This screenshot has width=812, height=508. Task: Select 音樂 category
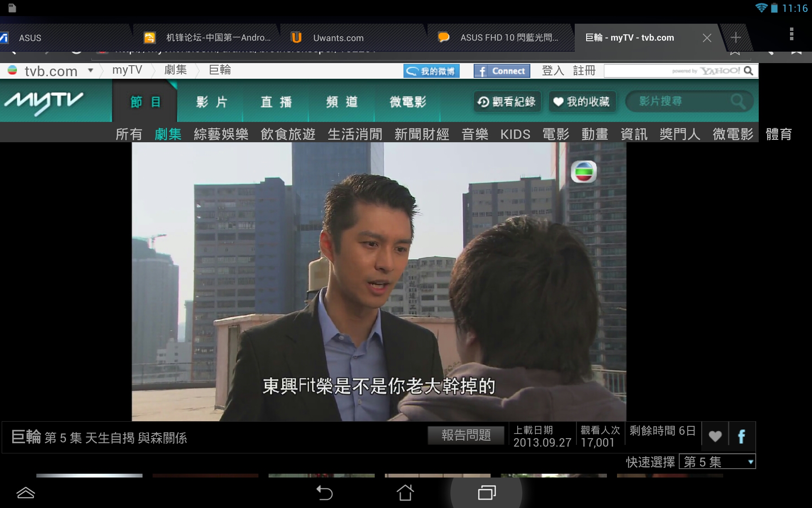pos(475,134)
